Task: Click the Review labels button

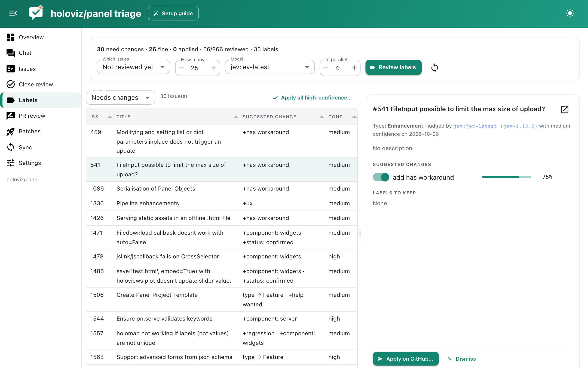Action: pos(393,67)
